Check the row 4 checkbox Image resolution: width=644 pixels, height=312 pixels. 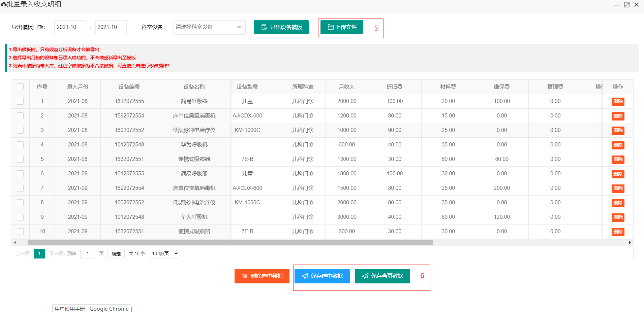[x=20, y=145]
